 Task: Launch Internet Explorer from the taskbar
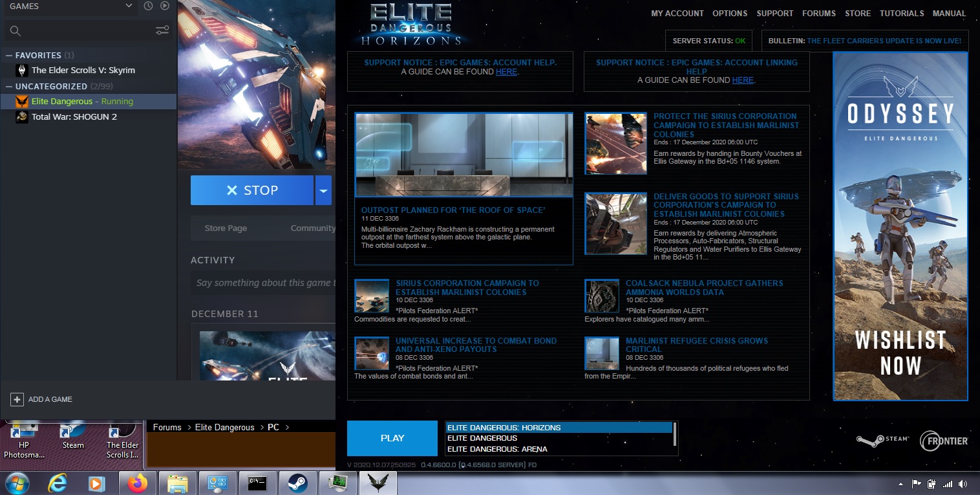tap(59, 483)
